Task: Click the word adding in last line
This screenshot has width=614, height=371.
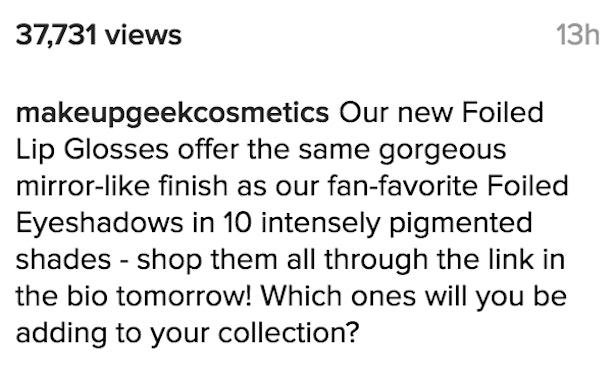Action: point(61,334)
